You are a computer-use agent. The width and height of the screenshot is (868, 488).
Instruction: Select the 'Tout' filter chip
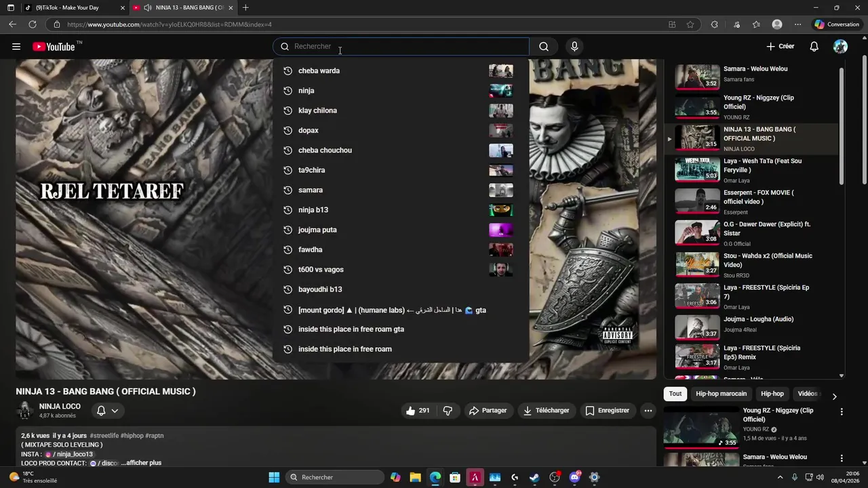point(675,394)
